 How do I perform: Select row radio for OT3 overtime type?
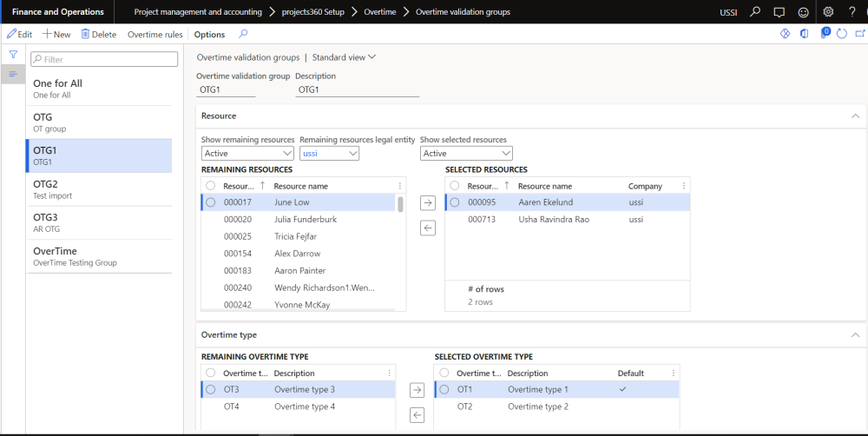tap(211, 389)
